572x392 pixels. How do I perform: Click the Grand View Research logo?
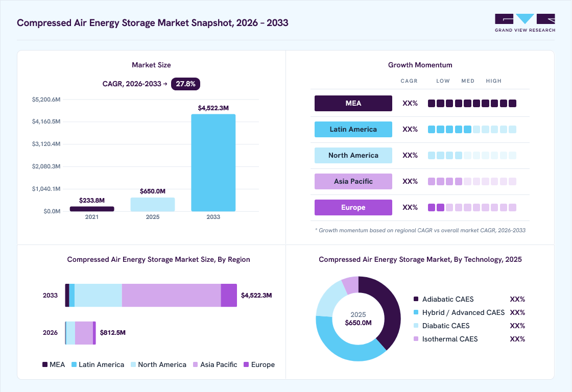(525, 23)
